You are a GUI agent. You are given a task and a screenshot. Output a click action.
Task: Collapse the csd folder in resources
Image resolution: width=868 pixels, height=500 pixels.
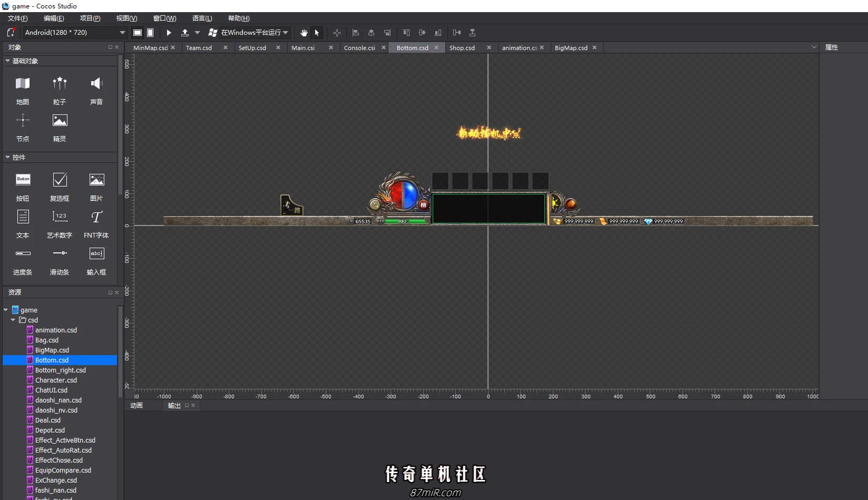coord(13,320)
